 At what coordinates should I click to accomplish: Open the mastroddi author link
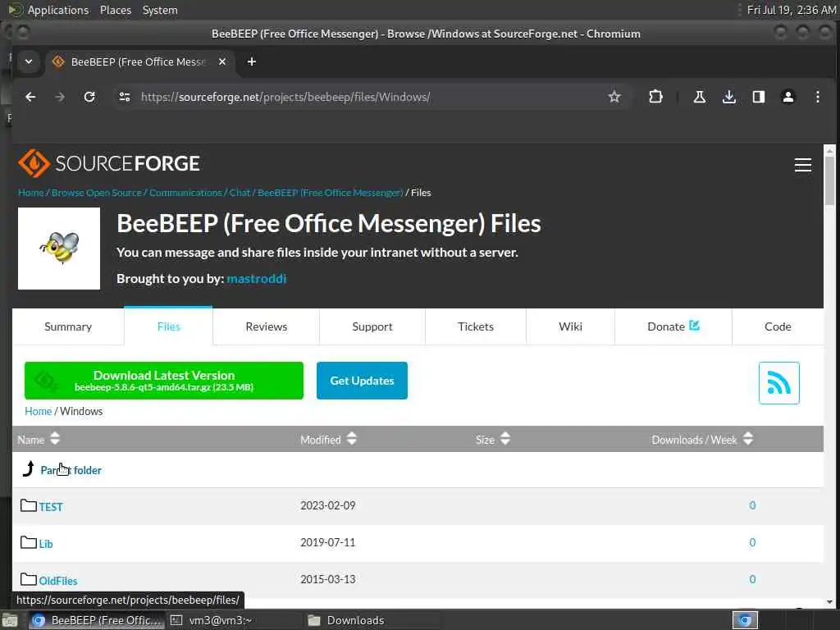click(257, 279)
